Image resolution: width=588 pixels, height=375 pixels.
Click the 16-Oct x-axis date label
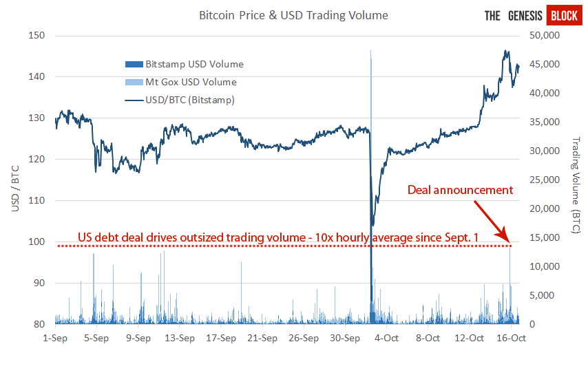click(x=511, y=338)
